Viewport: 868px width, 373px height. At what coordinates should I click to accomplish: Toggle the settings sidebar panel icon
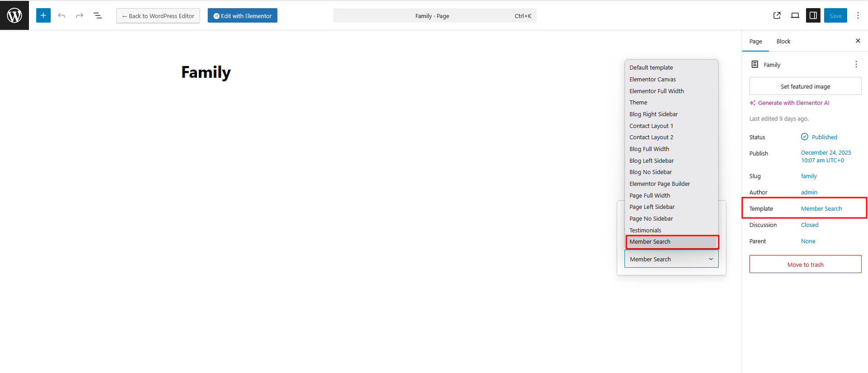click(x=813, y=15)
